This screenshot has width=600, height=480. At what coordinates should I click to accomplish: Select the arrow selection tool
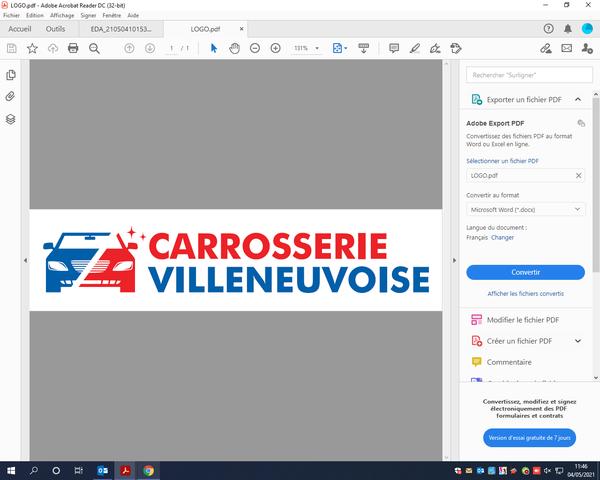214,48
